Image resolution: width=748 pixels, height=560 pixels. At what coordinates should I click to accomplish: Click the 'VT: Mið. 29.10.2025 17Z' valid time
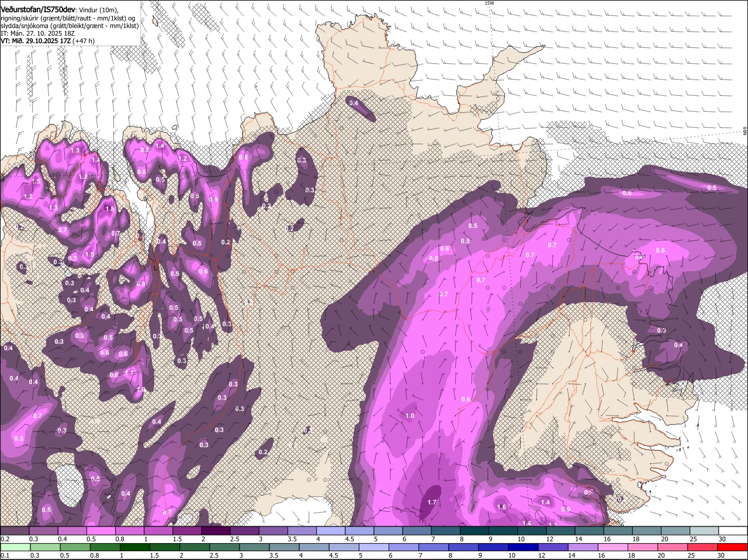pyautogui.click(x=35, y=41)
